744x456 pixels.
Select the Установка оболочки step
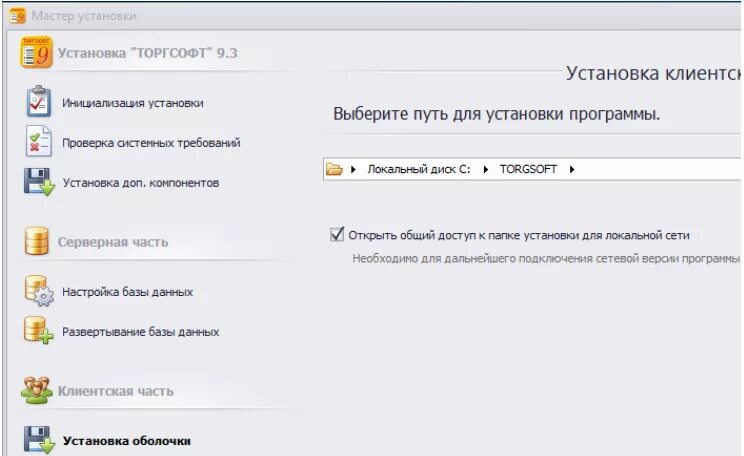pos(127,441)
